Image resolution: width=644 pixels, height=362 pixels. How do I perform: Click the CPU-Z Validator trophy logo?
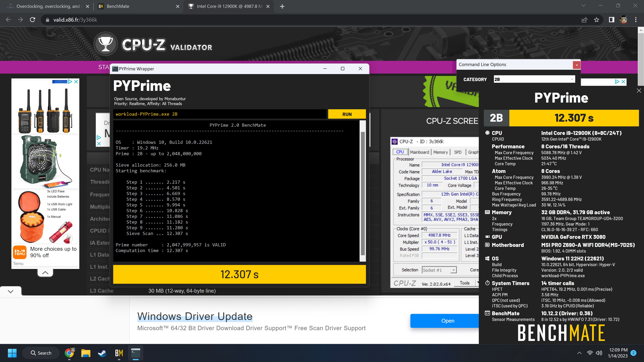pos(105,44)
